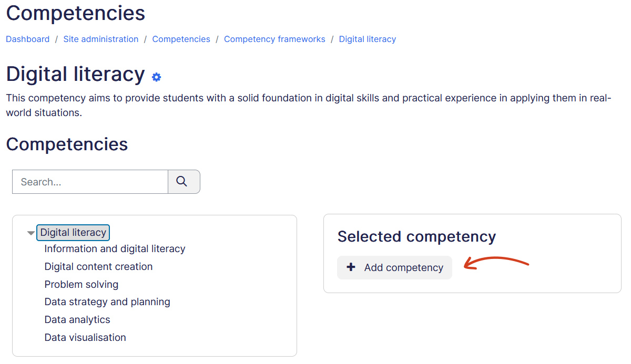Pick the Data analytics competency
Image resolution: width=631 pixels, height=364 pixels.
77,320
